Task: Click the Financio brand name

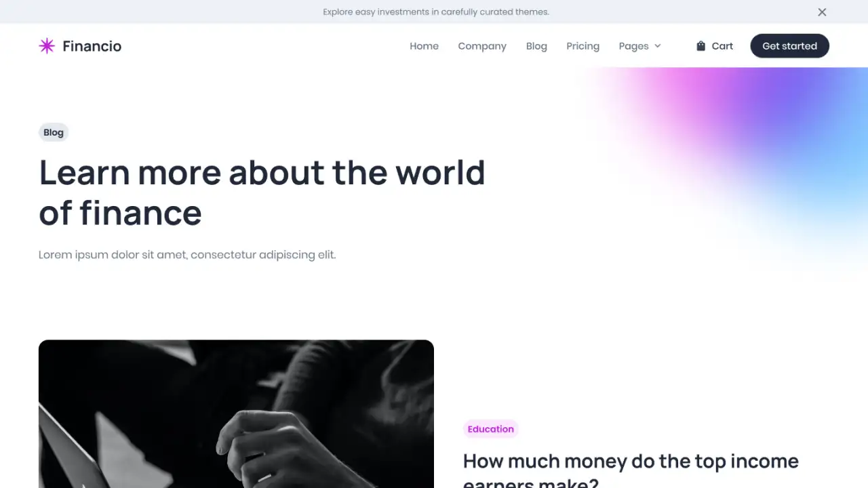Action: click(x=92, y=46)
